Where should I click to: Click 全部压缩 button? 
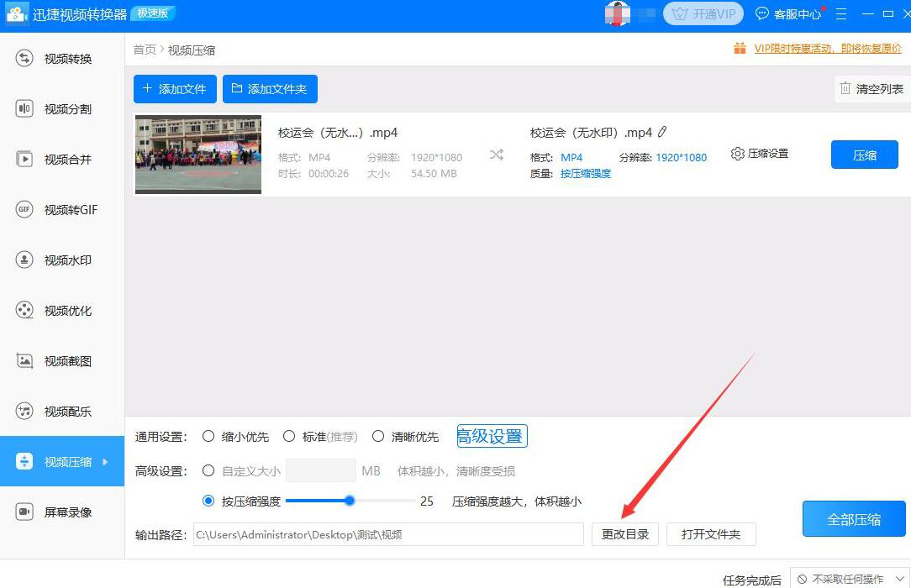(x=854, y=519)
